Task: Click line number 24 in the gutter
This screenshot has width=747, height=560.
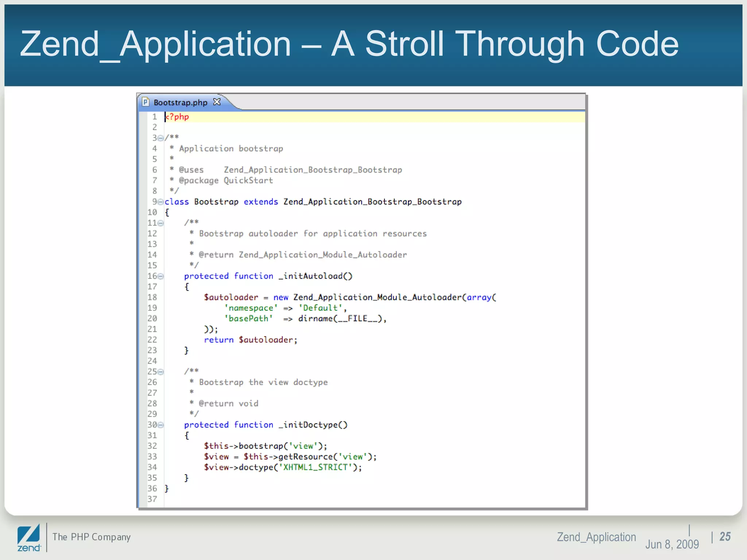Action: click(x=152, y=361)
